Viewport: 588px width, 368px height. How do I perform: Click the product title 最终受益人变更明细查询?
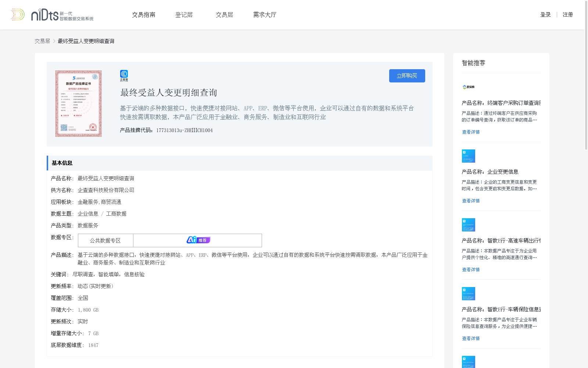[x=169, y=92]
